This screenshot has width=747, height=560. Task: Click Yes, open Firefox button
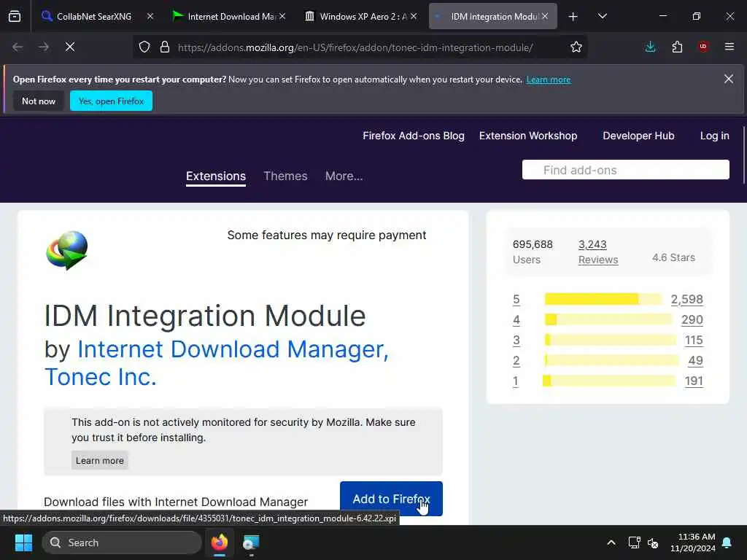[111, 101]
